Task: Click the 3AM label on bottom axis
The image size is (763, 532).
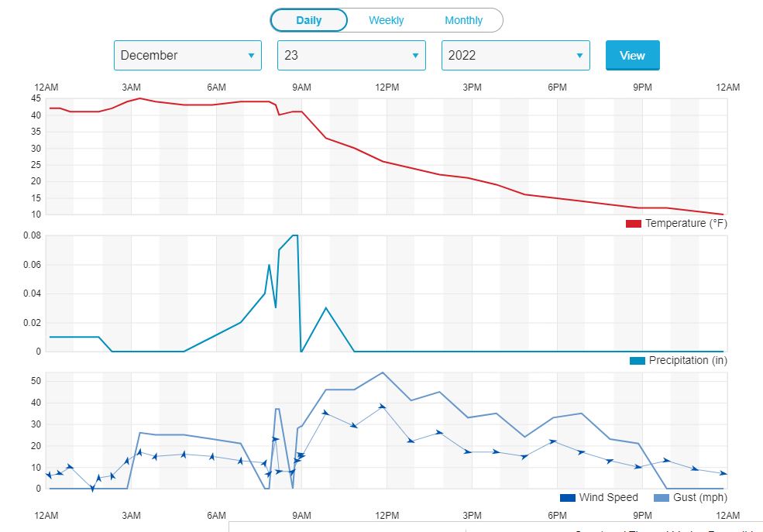Action: (x=131, y=516)
